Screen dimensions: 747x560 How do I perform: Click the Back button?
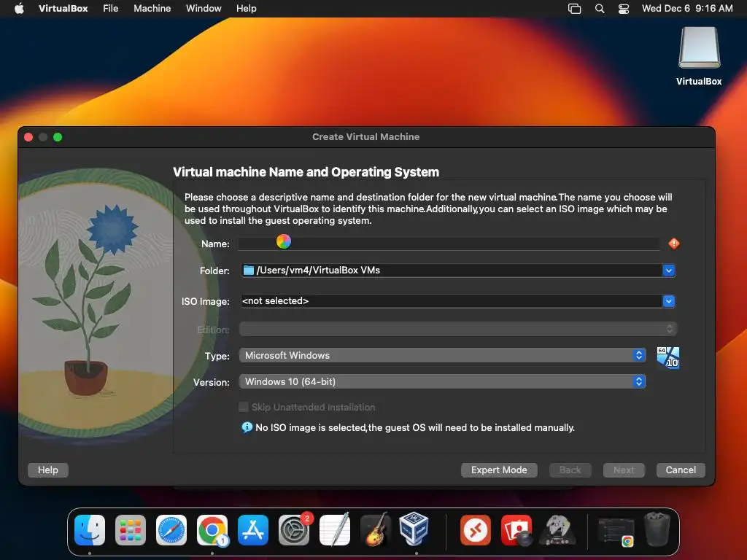[x=570, y=470]
